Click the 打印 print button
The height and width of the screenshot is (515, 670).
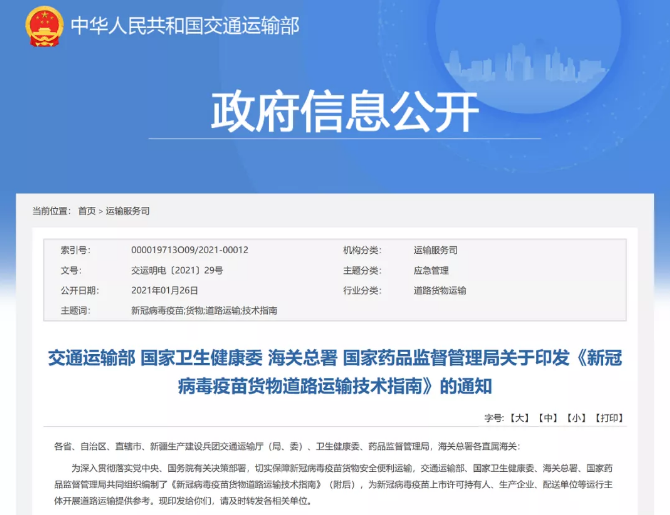point(609,418)
